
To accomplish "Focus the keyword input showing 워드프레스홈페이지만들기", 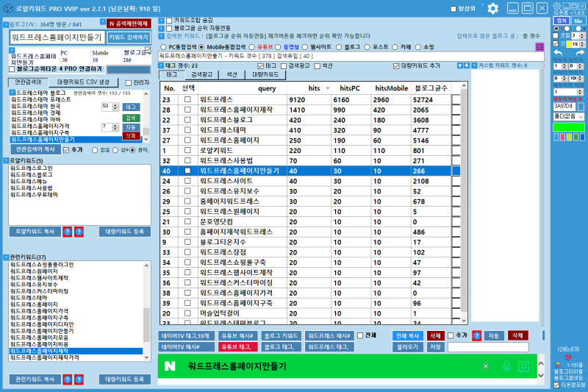I will coord(57,37).
